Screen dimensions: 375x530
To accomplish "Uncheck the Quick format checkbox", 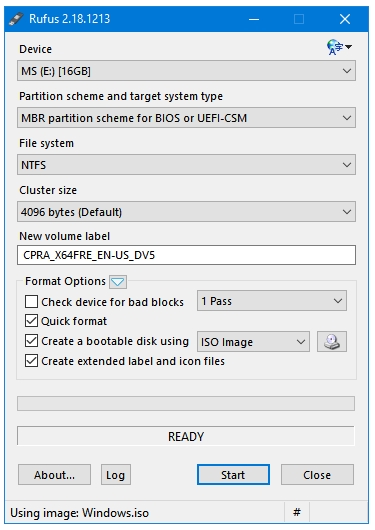I will click(x=31, y=321).
